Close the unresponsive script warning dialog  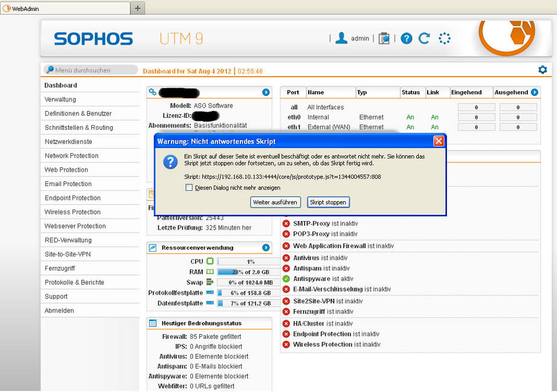(439, 141)
